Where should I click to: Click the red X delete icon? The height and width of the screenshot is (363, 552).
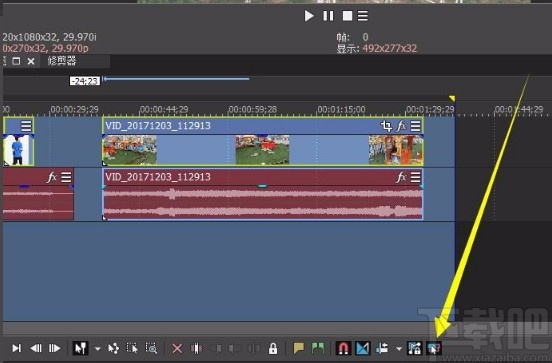coord(177,349)
